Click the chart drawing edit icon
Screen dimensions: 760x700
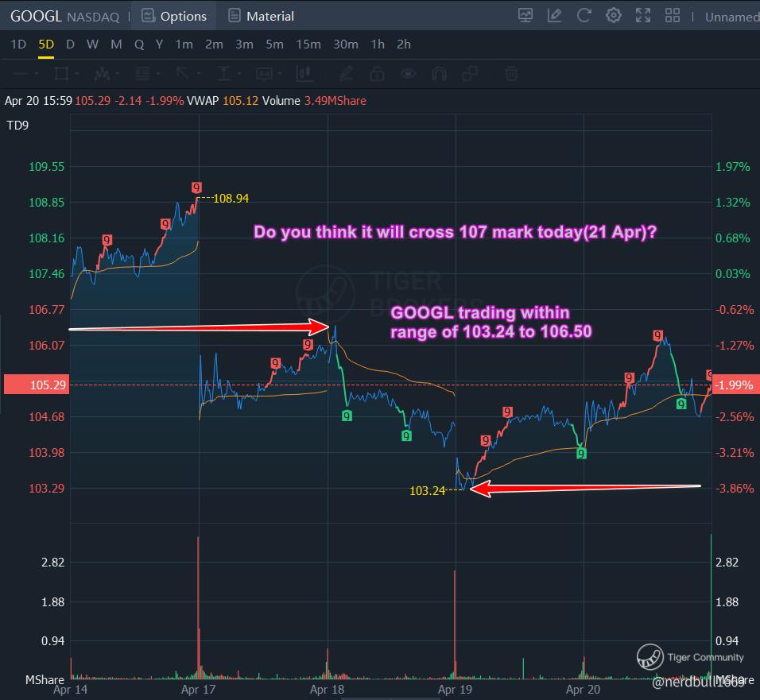(554, 16)
